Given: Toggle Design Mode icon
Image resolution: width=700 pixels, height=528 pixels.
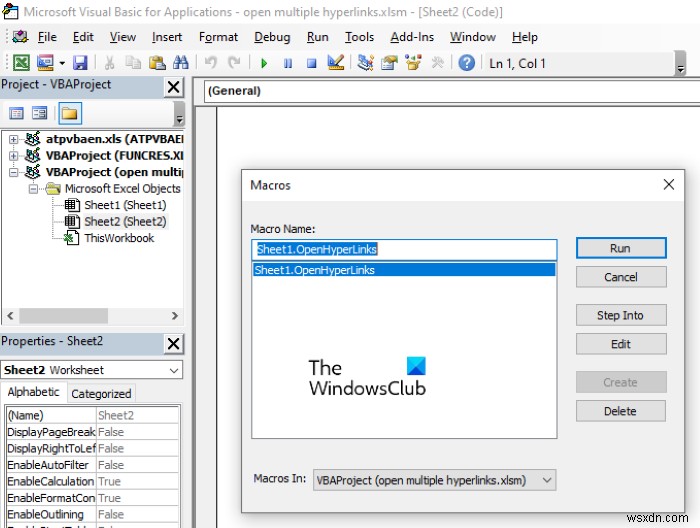Looking at the screenshot, I should [x=335, y=62].
